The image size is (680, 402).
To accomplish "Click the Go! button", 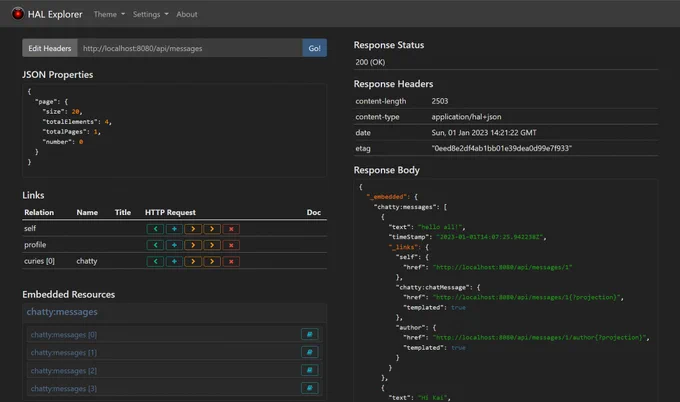I will point(314,48).
